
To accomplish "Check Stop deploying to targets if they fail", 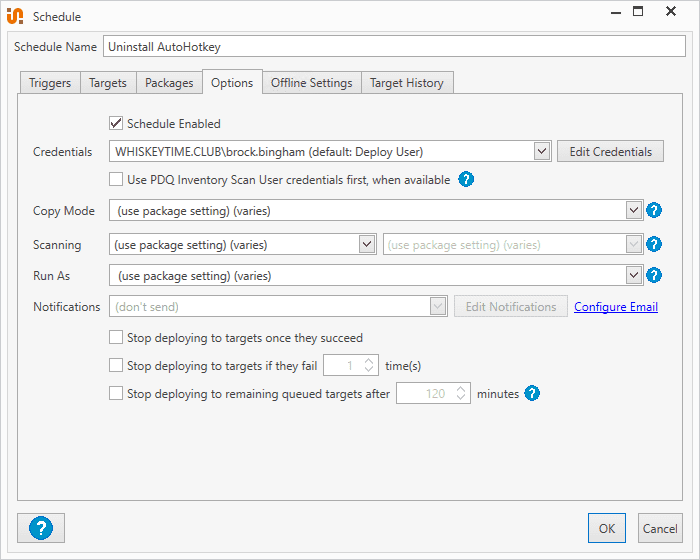I will point(116,365).
